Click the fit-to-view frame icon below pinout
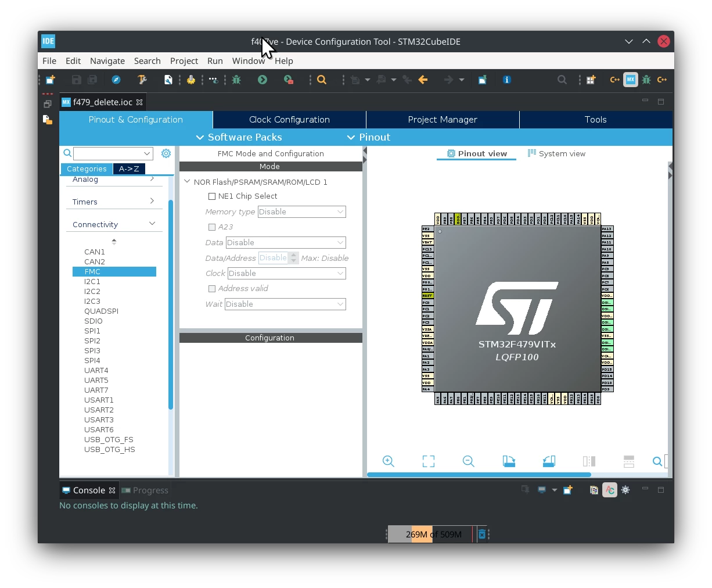The width and height of the screenshot is (712, 588). click(429, 461)
